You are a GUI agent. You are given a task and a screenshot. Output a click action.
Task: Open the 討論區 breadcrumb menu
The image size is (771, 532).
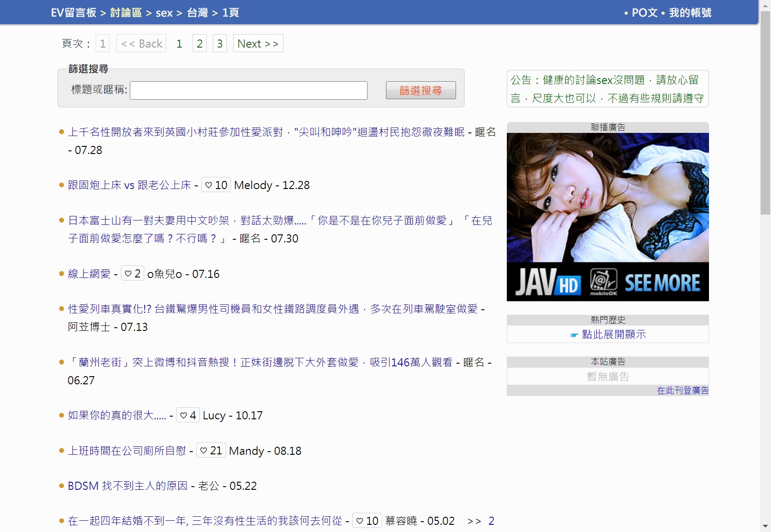[125, 13]
